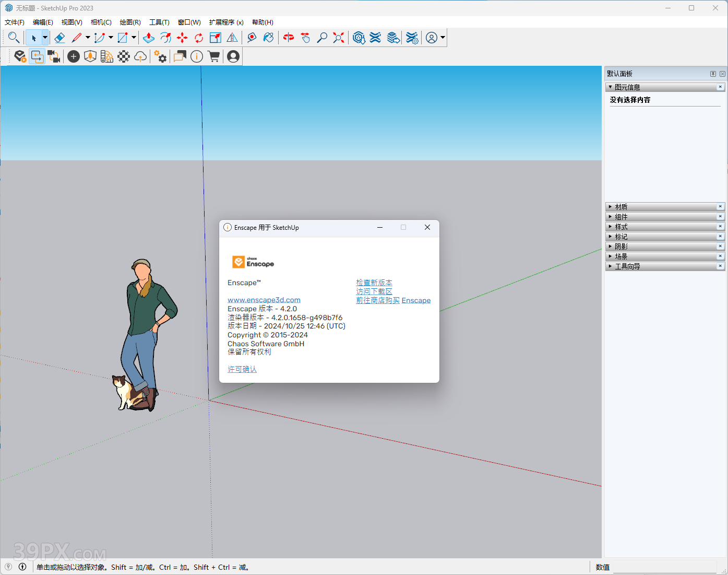Image resolution: width=728 pixels, height=575 pixels.
Task: Pin the 默认面板 tray
Action: coord(713,74)
